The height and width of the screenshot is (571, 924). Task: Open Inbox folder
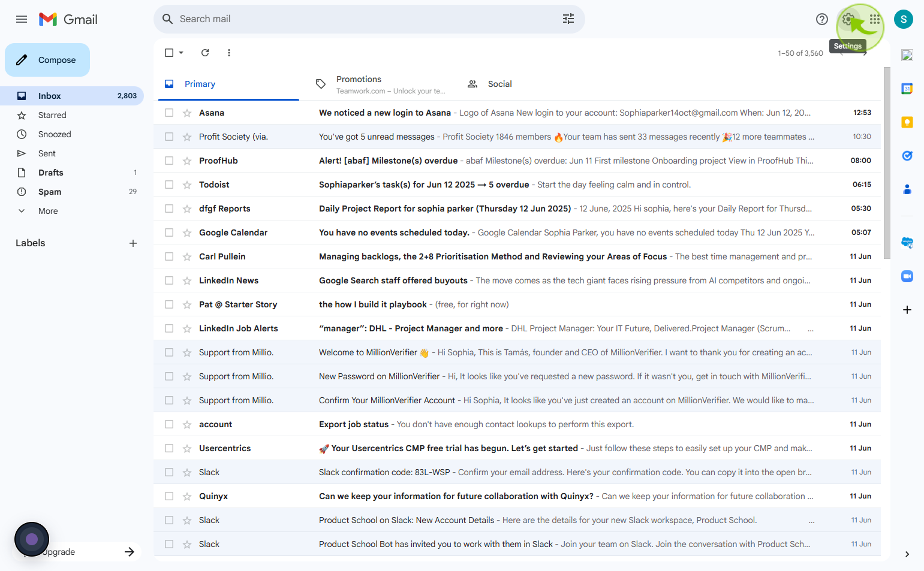point(72,96)
